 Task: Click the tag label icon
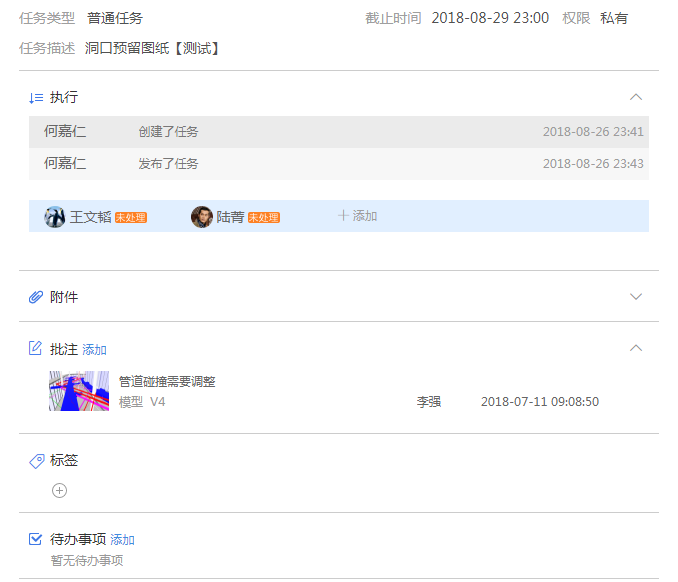click(x=36, y=461)
